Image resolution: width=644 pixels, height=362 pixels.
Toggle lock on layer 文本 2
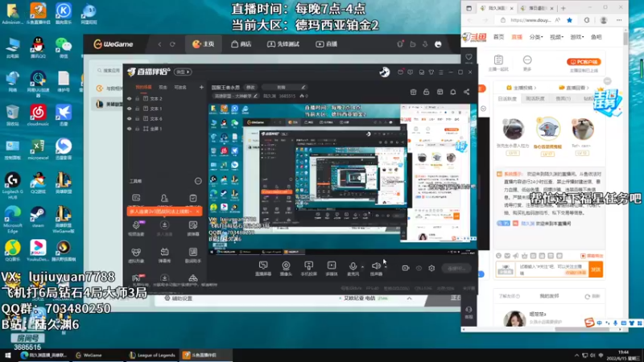[x=137, y=98]
